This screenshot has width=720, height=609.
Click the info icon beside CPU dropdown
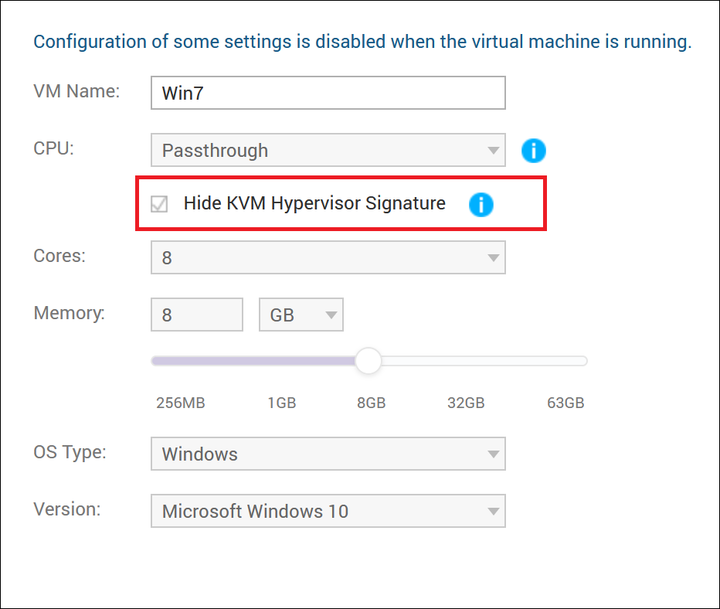click(x=533, y=151)
